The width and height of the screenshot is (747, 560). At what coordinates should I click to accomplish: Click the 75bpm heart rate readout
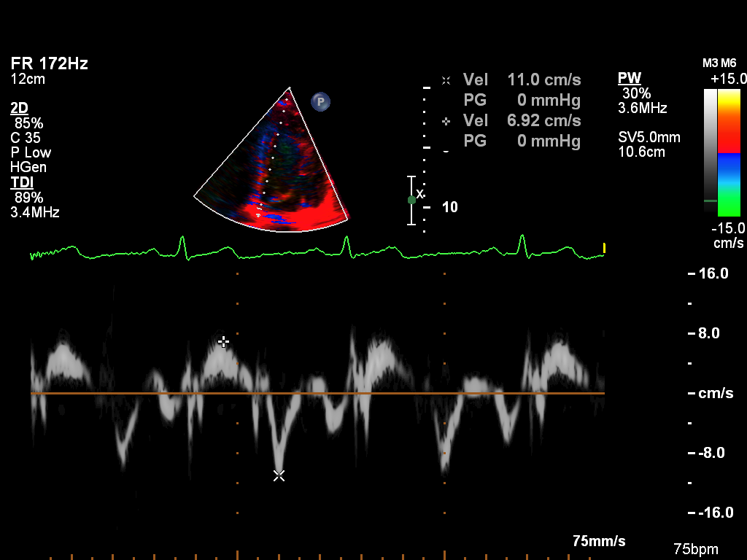pyautogui.click(x=695, y=549)
